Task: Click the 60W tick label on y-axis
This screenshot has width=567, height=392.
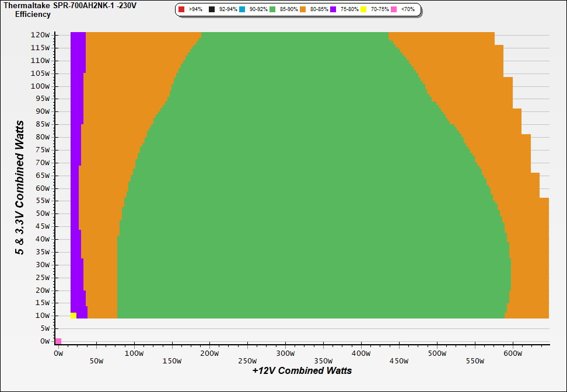Action: (41, 188)
